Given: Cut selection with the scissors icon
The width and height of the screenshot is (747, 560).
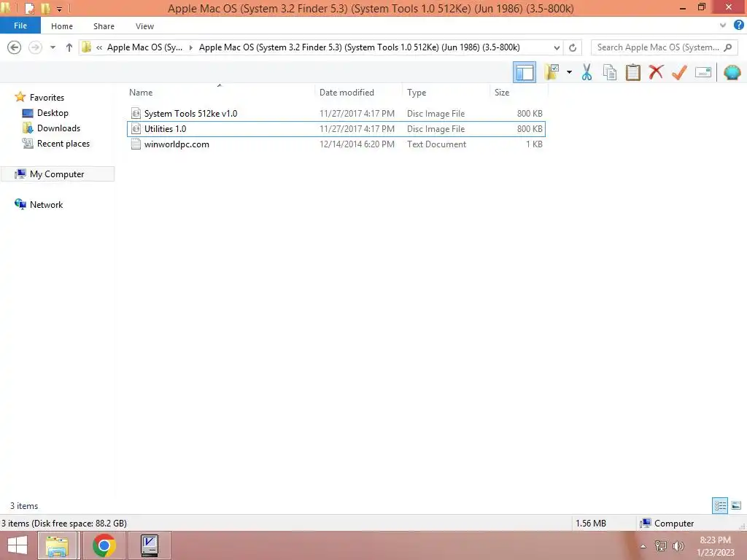Looking at the screenshot, I should pos(587,72).
